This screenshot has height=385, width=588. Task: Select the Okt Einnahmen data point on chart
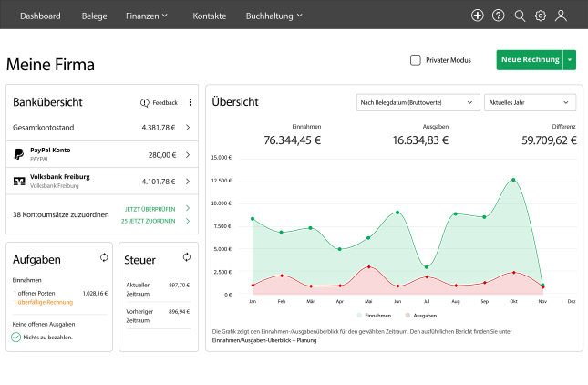coord(513,180)
